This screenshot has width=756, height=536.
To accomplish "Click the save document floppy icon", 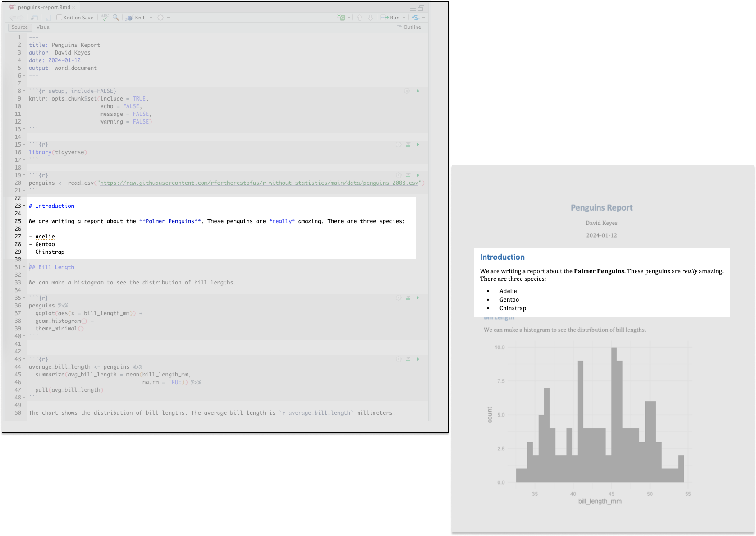I will pos(48,18).
